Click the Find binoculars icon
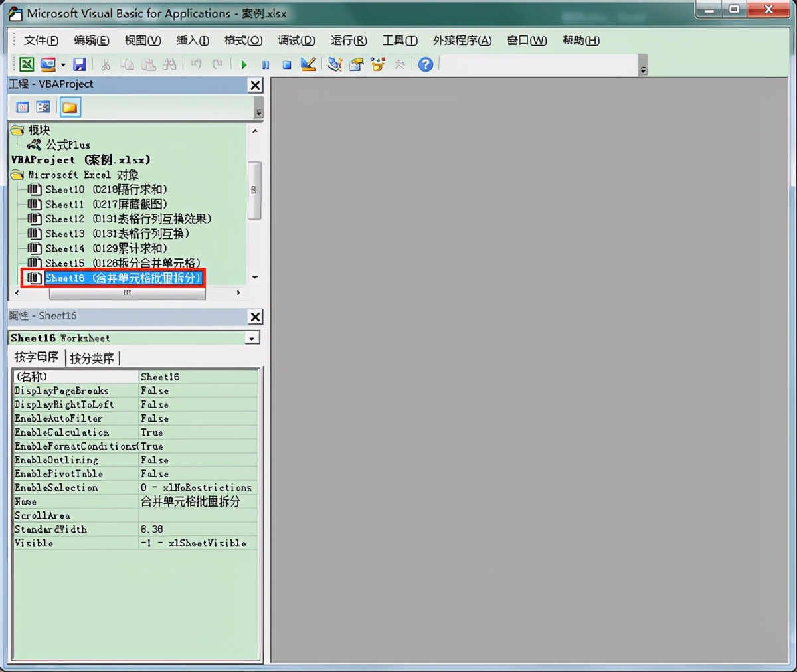Viewport: 797px width, 672px height. [170, 64]
